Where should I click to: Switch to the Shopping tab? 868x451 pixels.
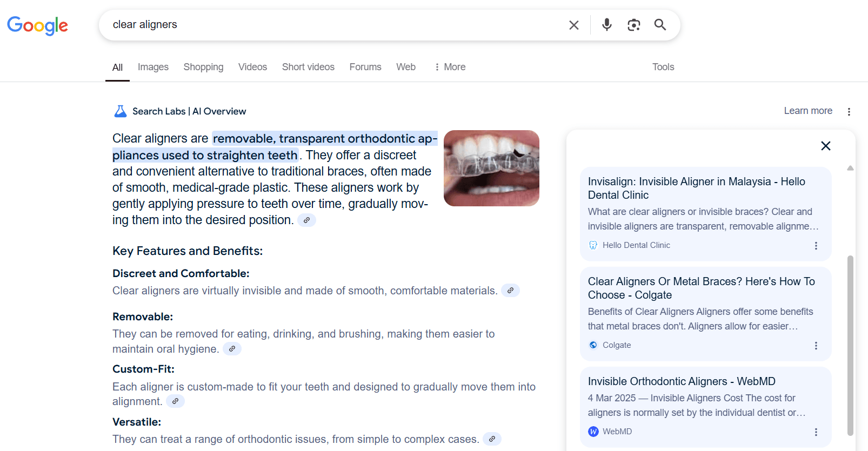tap(203, 67)
